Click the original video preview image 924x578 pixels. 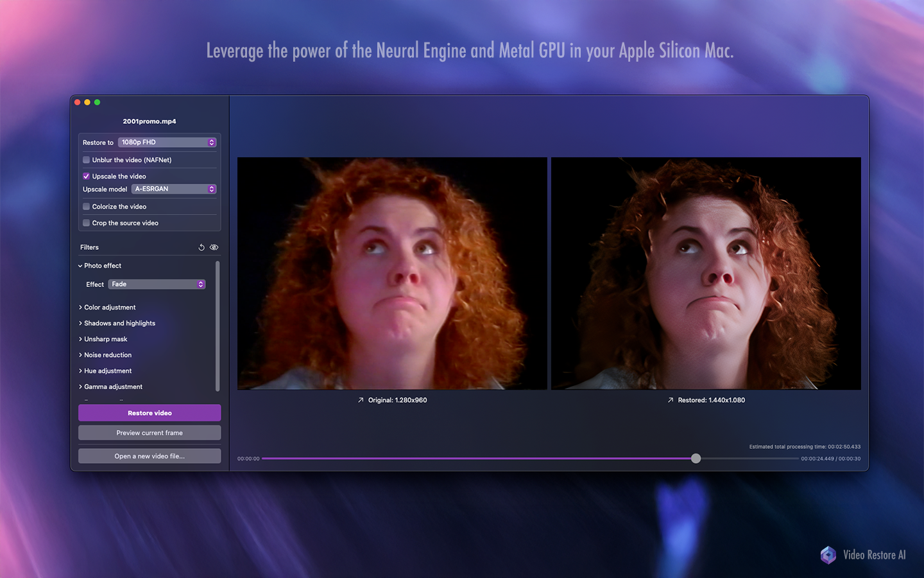pyautogui.click(x=392, y=274)
